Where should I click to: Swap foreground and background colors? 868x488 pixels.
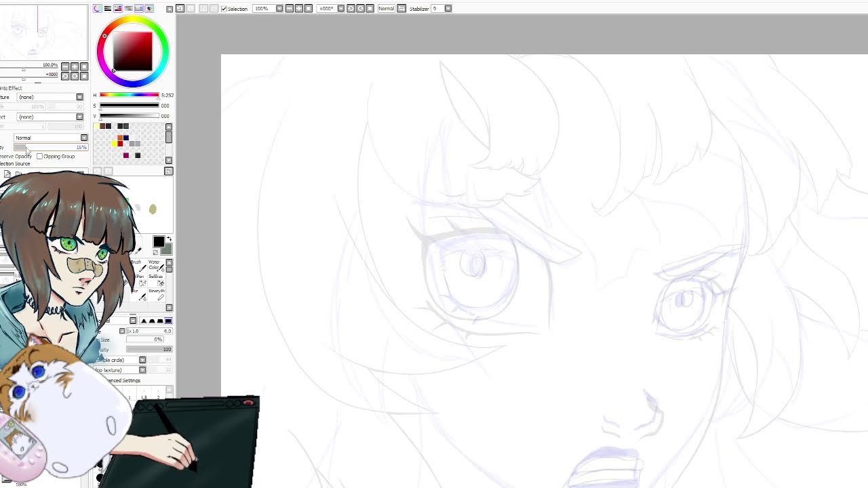169,239
